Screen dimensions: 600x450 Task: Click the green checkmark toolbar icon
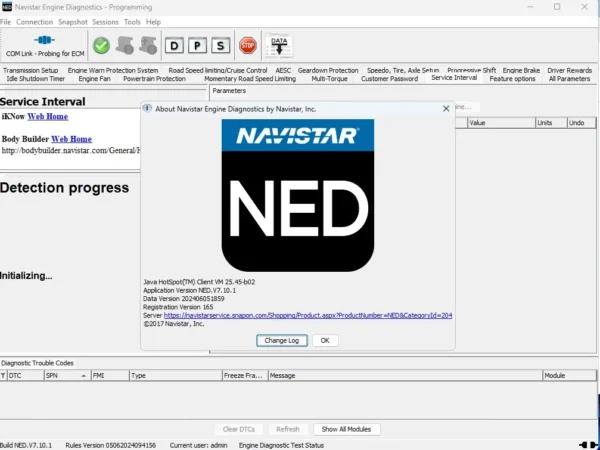click(101, 46)
